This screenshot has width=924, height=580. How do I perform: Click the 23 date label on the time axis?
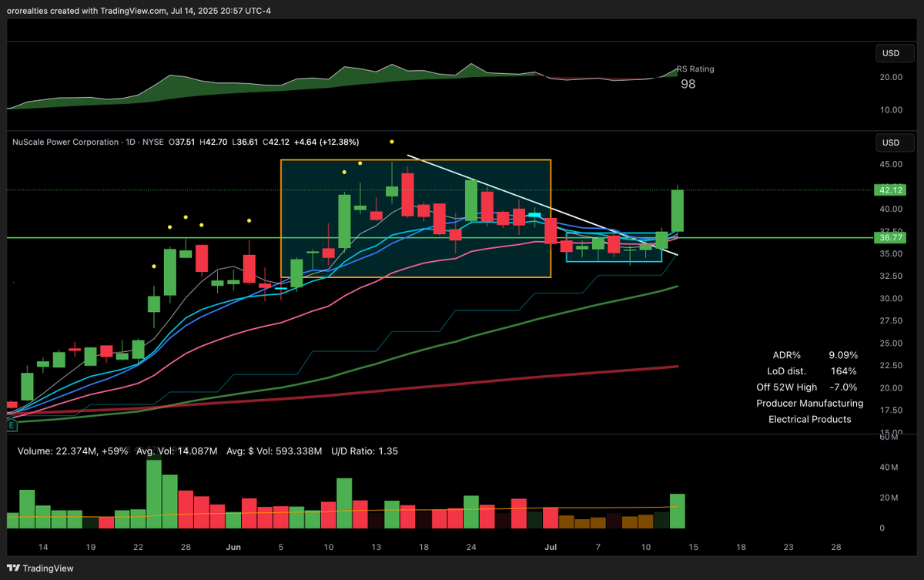[x=788, y=546]
